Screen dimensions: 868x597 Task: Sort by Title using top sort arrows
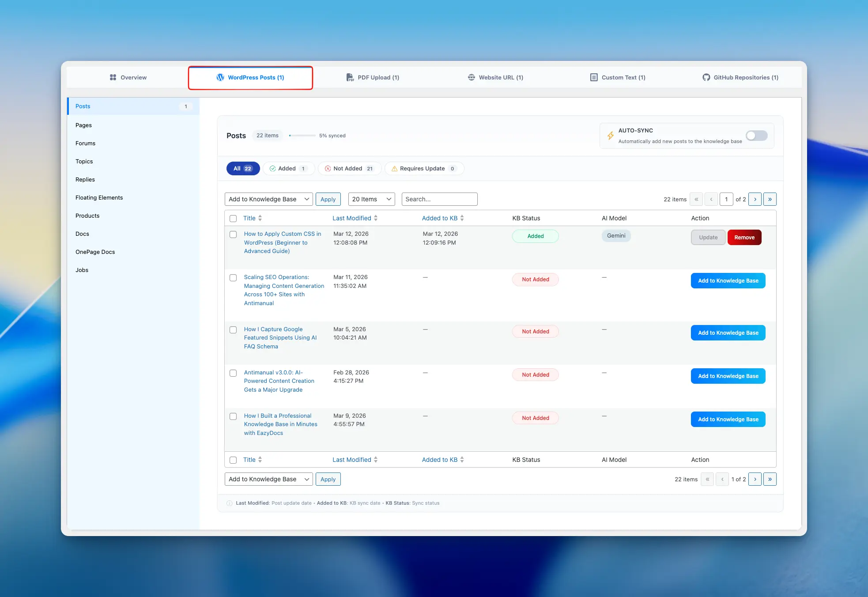(260, 218)
